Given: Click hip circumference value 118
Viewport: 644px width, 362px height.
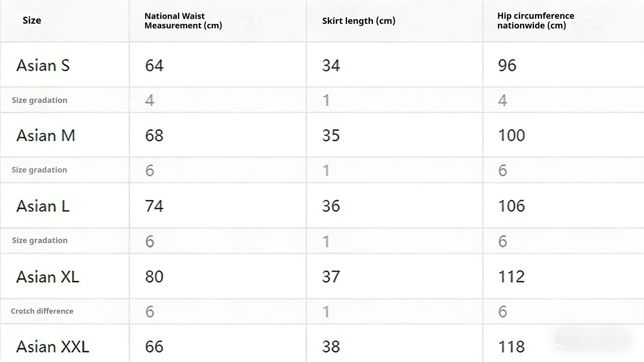Looking at the screenshot, I should point(511,347).
